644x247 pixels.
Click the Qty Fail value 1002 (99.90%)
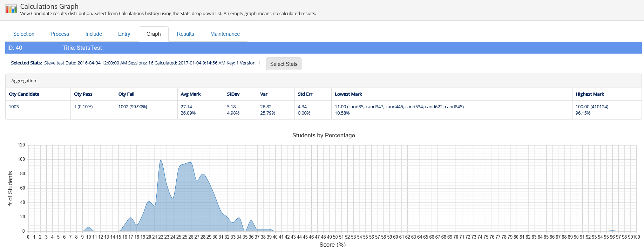pos(133,107)
